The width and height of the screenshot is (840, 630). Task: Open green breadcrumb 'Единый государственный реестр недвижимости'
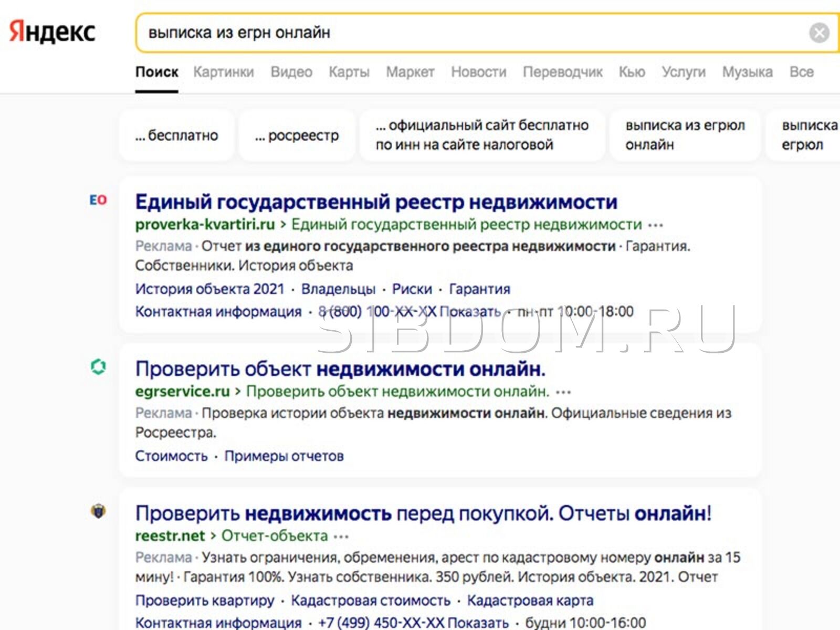[467, 225]
